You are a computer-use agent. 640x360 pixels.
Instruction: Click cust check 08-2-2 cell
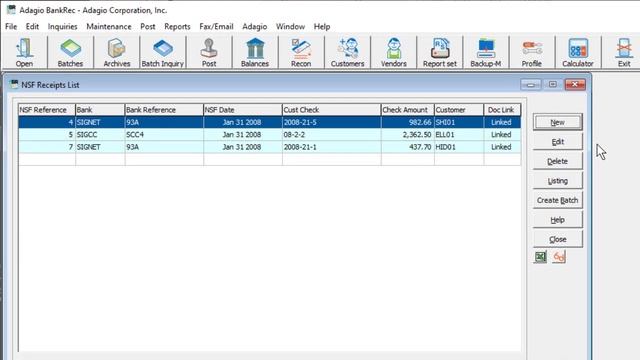(331, 135)
